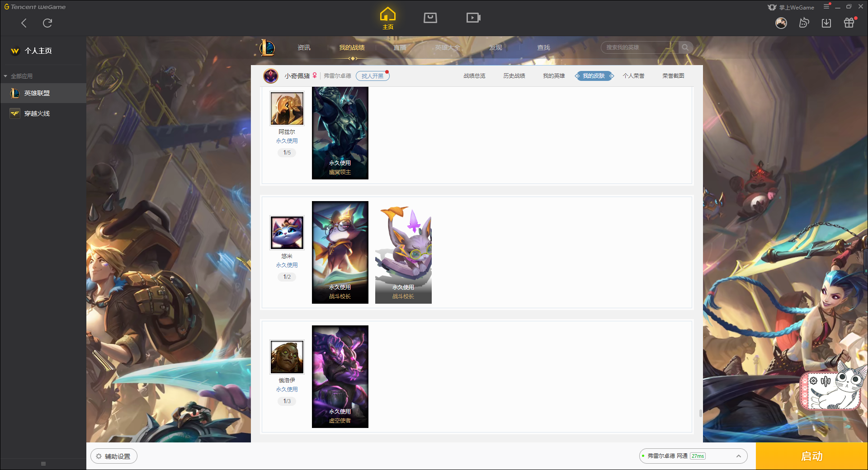The image size is (868, 470).
Task: Click the 27ms latency indicator
Action: click(x=698, y=456)
